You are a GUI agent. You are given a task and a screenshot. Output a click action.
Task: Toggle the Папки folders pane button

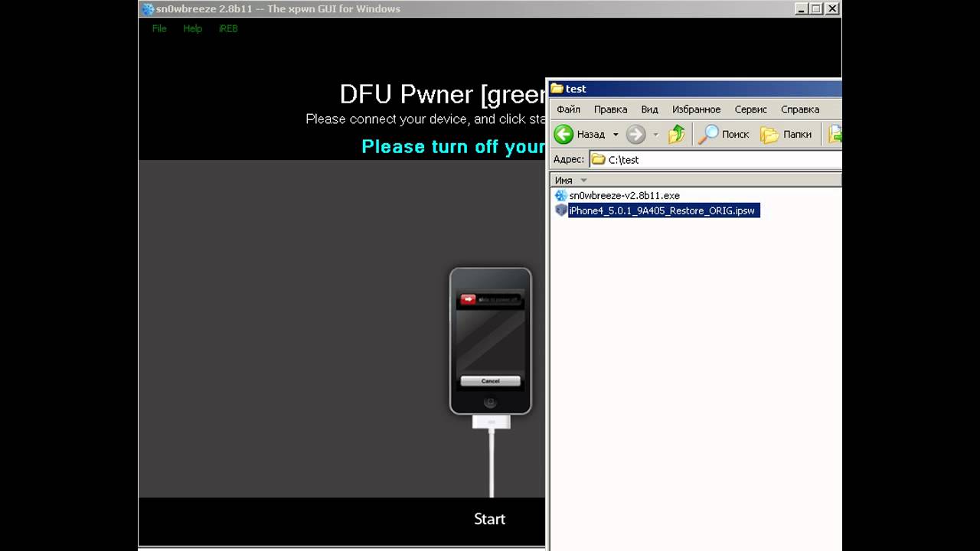pyautogui.click(x=786, y=135)
